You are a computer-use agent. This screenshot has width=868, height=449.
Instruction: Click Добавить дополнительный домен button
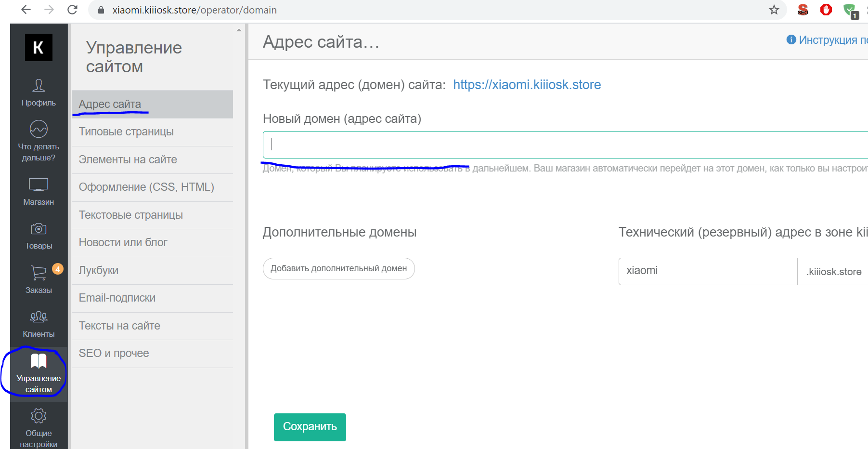(339, 268)
